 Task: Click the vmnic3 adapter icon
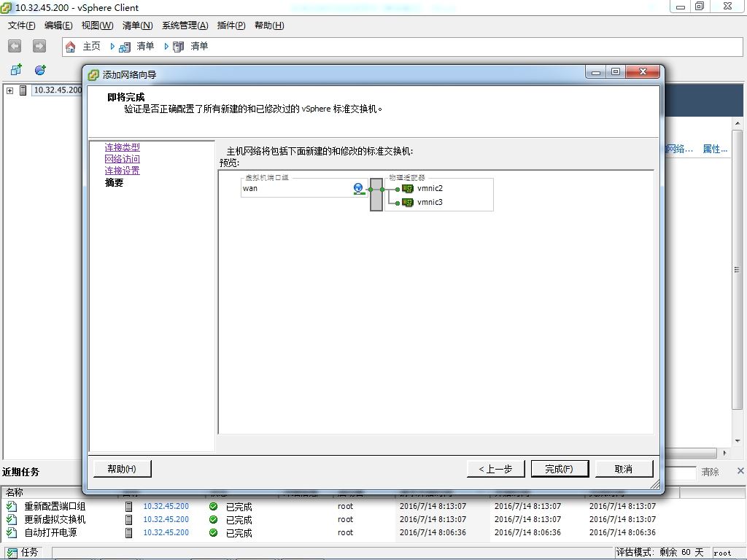(408, 203)
